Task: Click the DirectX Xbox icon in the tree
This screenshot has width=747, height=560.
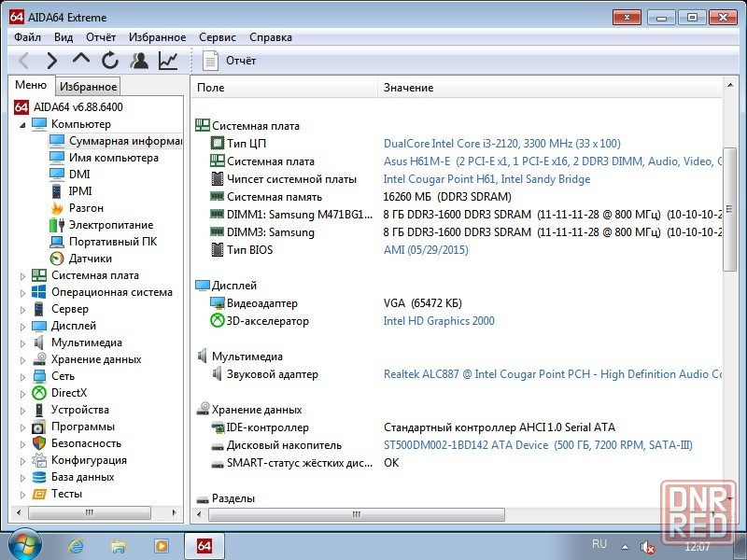Action: [x=39, y=393]
